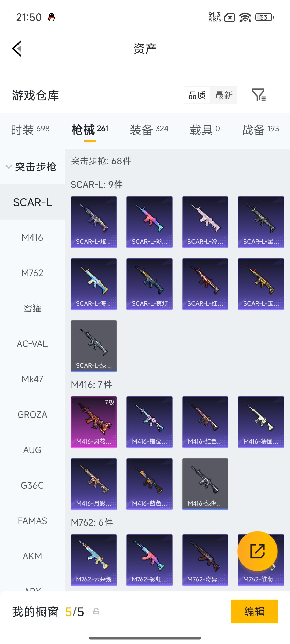Tap the yellow 编辑 button
This screenshot has height=644, width=290.
coord(254,612)
